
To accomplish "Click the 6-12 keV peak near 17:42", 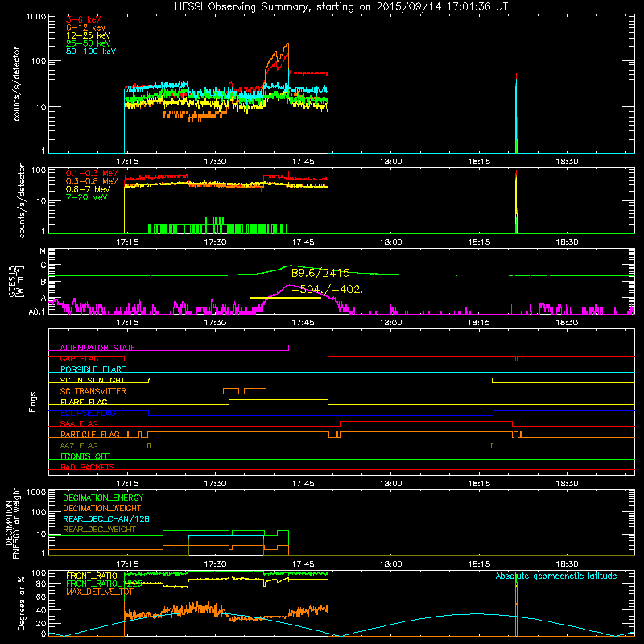I will point(287,44).
